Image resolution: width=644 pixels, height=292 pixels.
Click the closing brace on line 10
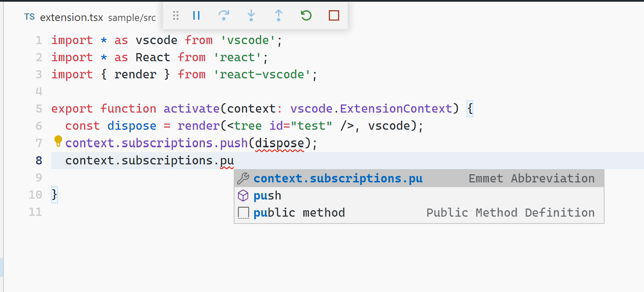point(54,195)
